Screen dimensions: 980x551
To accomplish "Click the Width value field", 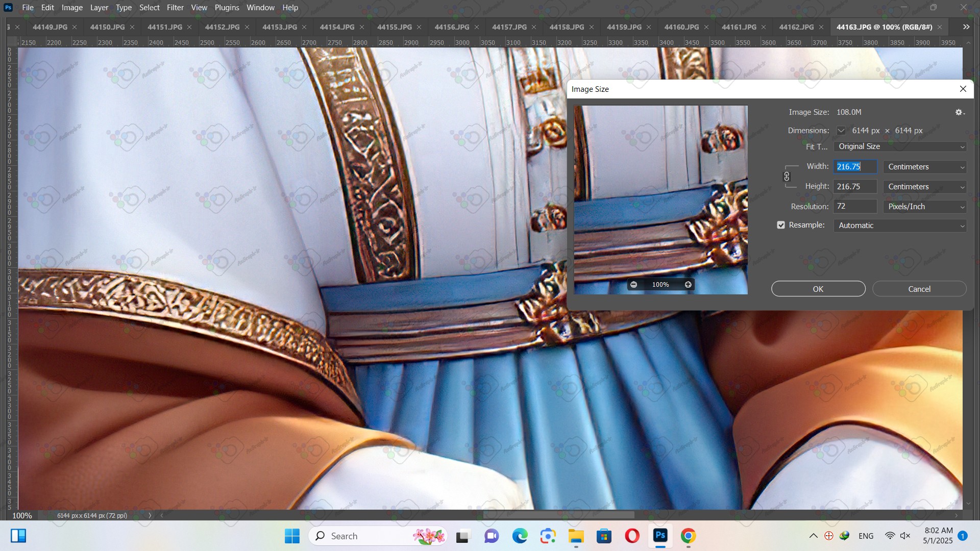I will (x=855, y=167).
